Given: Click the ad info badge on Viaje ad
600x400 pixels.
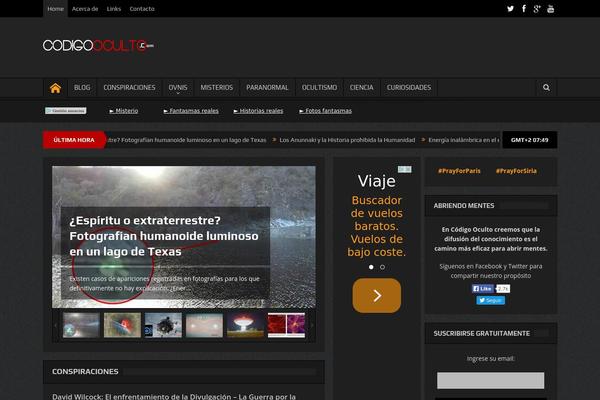Looking at the screenshot, I should pos(404,169).
